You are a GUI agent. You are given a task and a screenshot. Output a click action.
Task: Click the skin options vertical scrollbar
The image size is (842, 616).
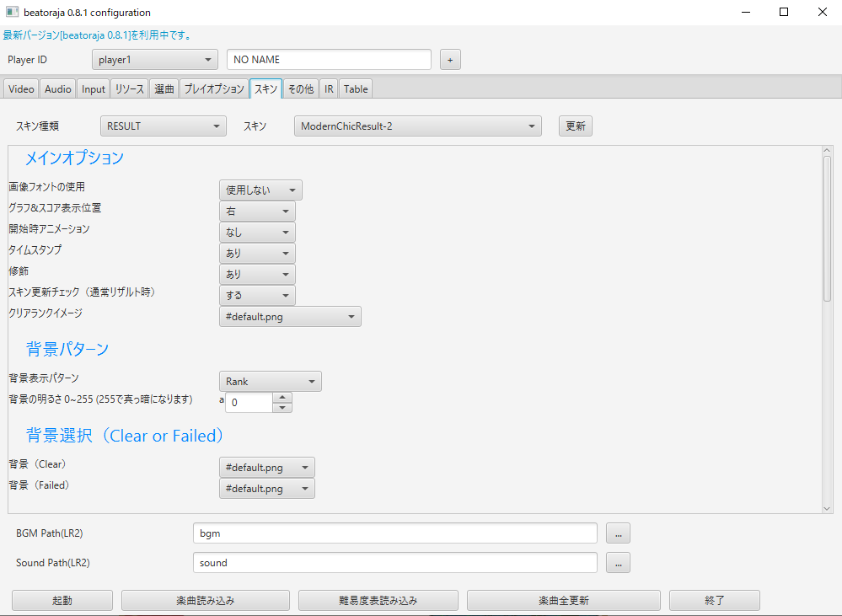click(827, 228)
